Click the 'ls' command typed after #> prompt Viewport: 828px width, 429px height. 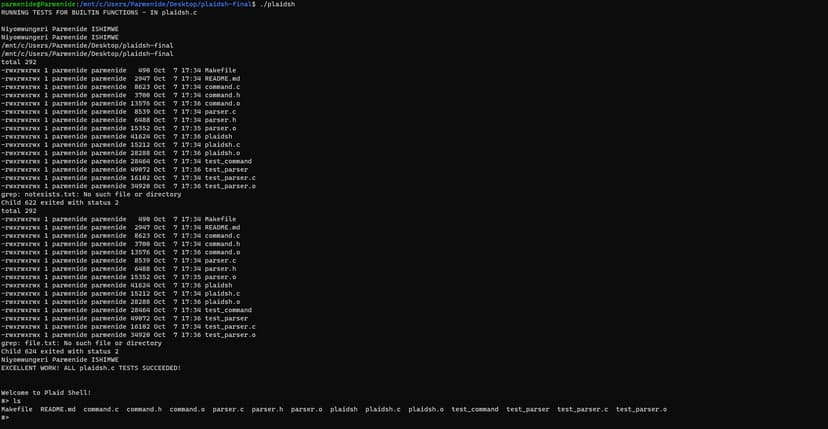[17, 401]
